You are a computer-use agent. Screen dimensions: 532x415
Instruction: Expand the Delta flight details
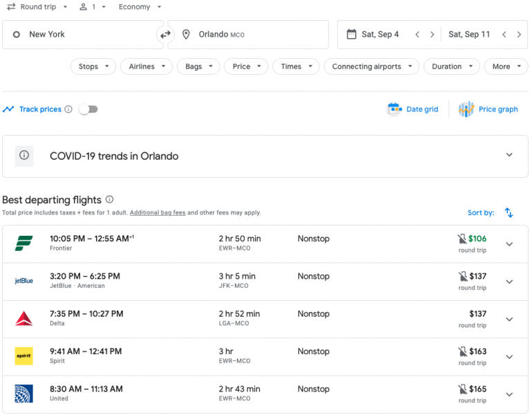coord(509,319)
